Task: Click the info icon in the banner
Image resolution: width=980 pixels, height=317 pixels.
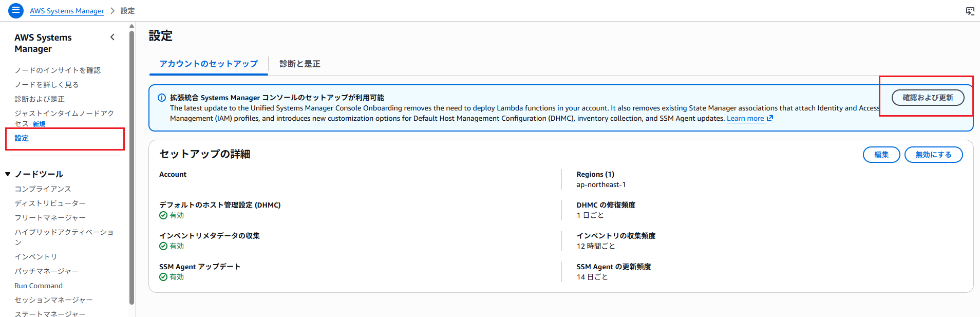Action: [162, 98]
